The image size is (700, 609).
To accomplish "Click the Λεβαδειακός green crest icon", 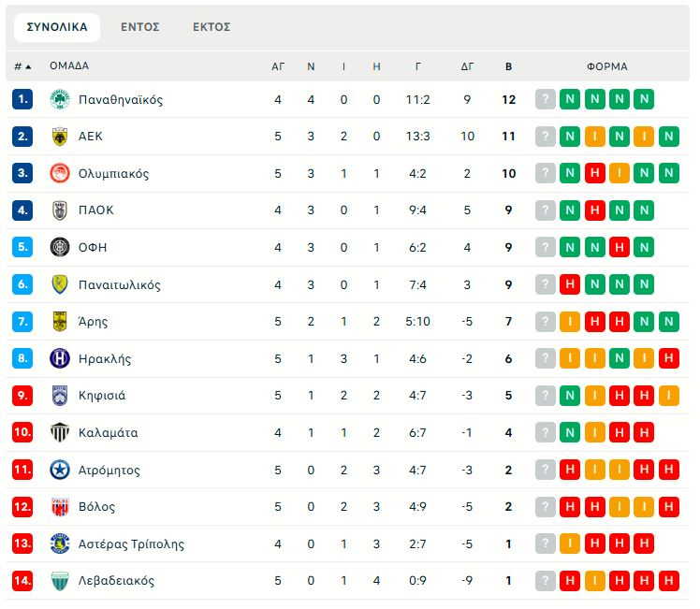I will [59, 580].
